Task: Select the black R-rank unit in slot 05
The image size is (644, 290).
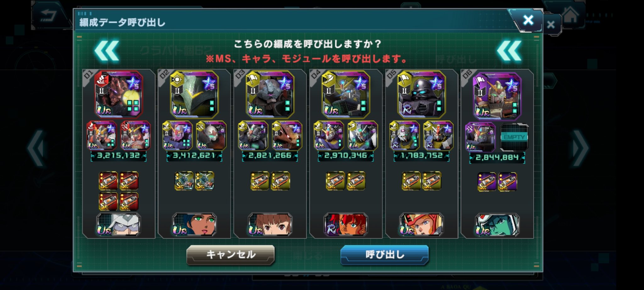Action: click(421, 94)
